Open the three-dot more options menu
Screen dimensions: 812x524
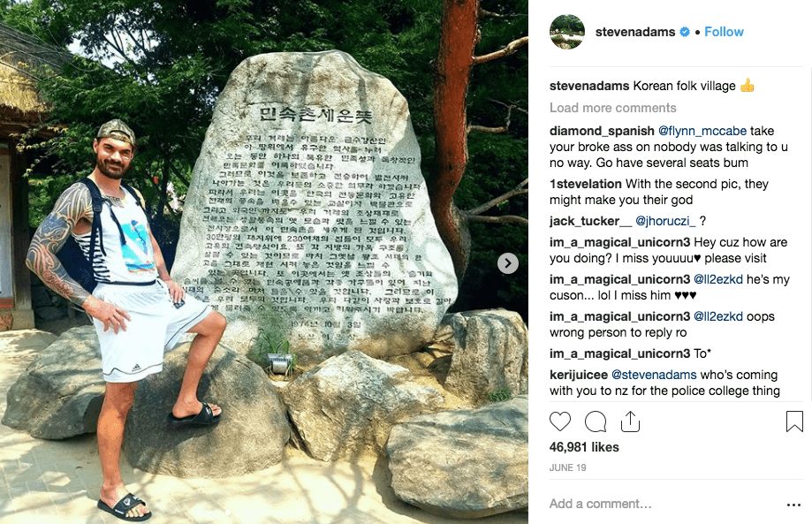pyautogui.click(x=793, y=505)
